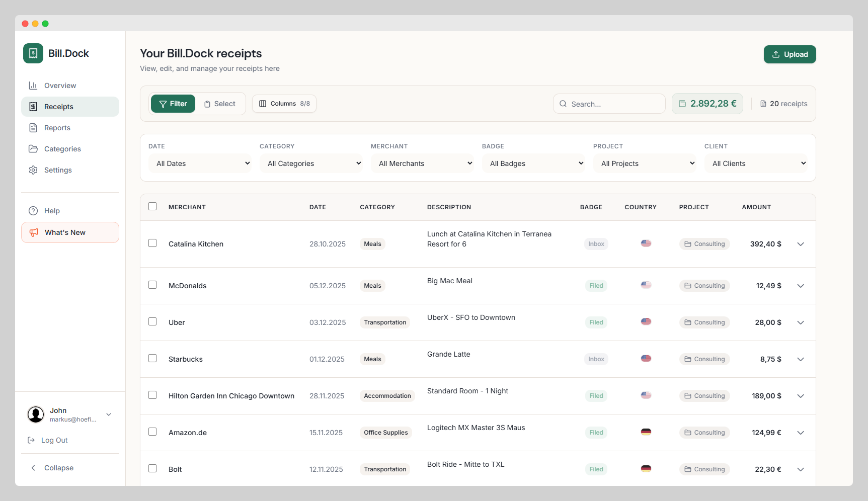868x501 pixels.
Task: Click the Help question mark icon
Action: pos(33,211)
